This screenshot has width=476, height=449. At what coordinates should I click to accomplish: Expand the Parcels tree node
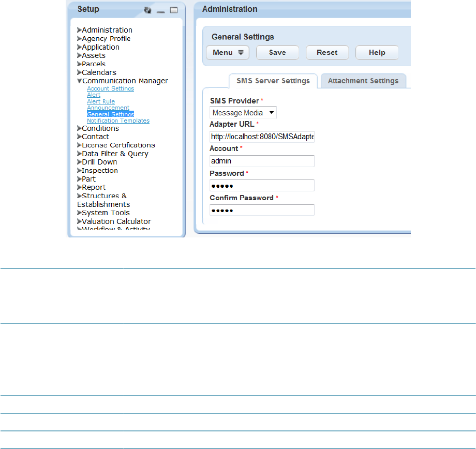(x=79, y=64)
